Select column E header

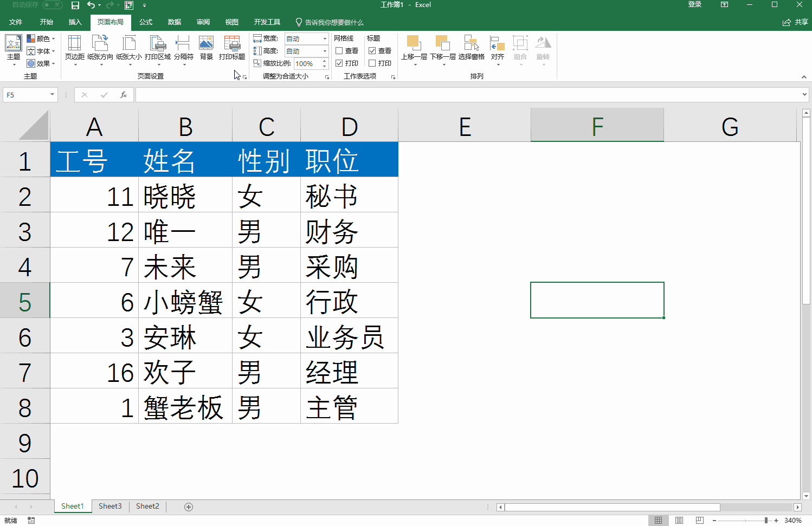coord(465,125)
